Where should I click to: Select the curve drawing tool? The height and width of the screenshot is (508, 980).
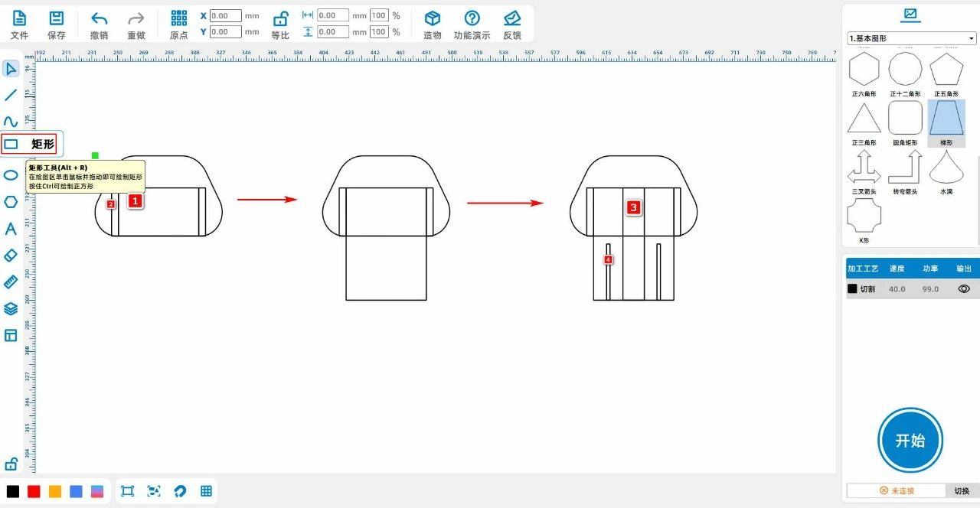point(11,121)
